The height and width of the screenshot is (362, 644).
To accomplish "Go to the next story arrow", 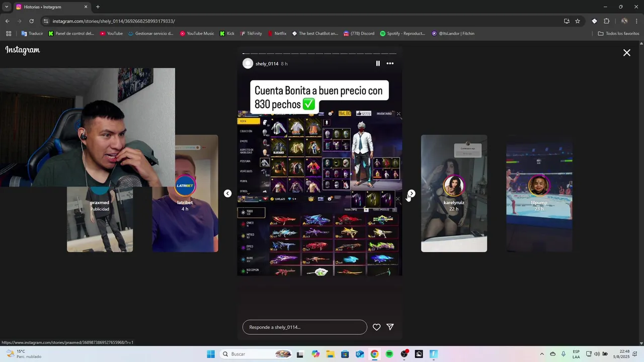I will [x=412, y=194].
